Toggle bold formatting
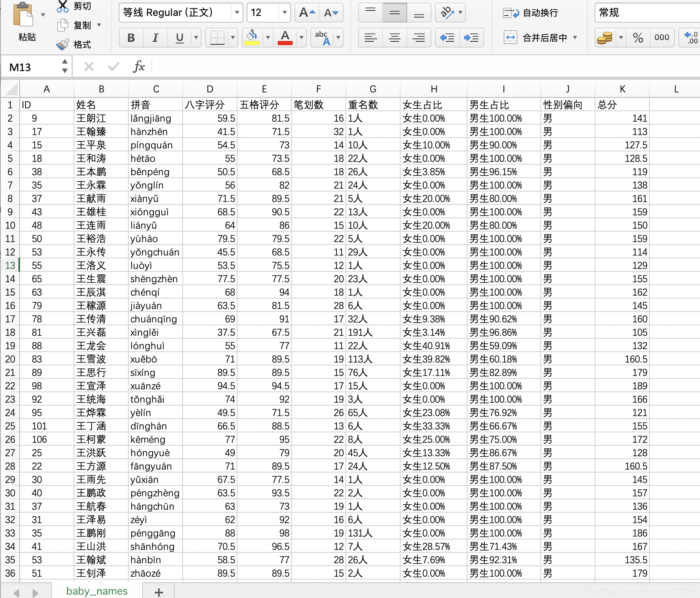 (x=131, y=38)
